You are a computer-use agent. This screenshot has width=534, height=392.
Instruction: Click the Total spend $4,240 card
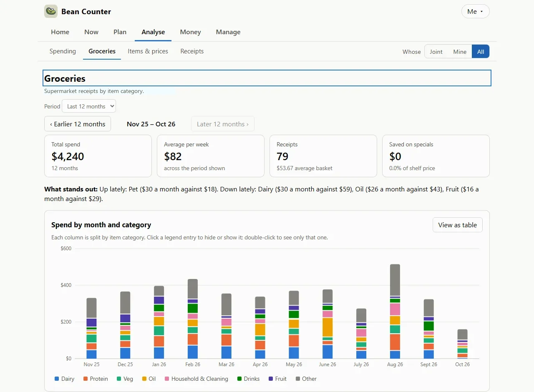click(98, 156)
